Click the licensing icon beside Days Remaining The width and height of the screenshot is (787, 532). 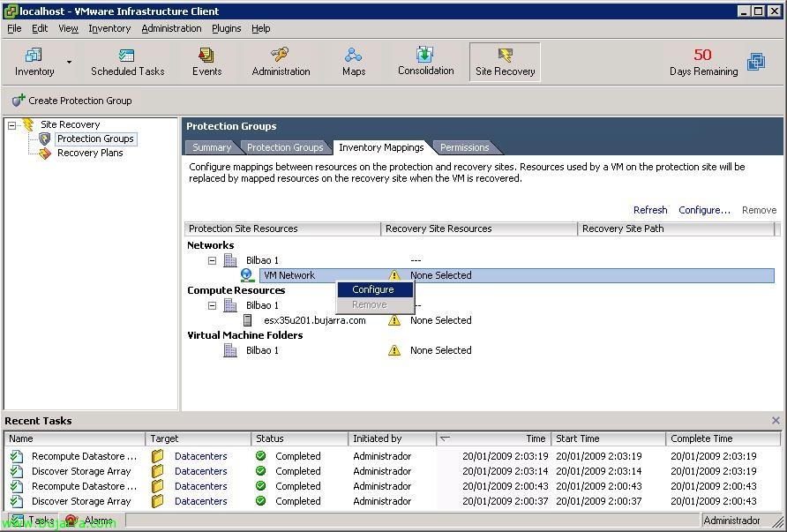click(x=756, y=62)
